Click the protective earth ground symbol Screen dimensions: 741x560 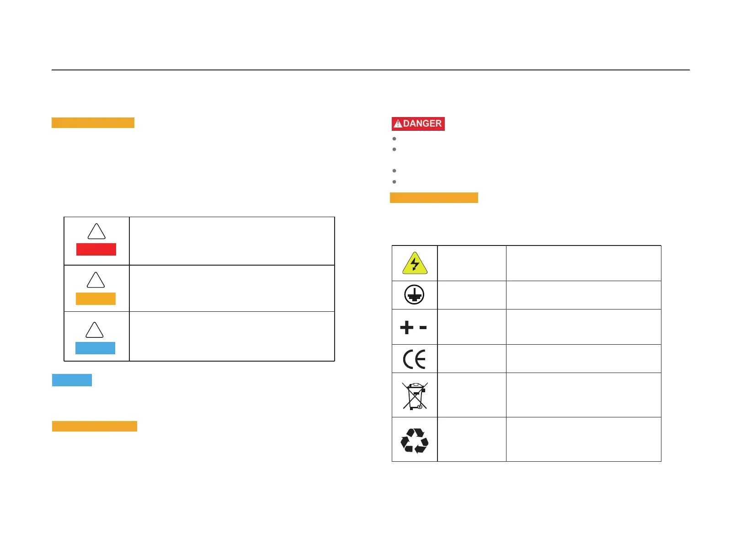point(414,295)
